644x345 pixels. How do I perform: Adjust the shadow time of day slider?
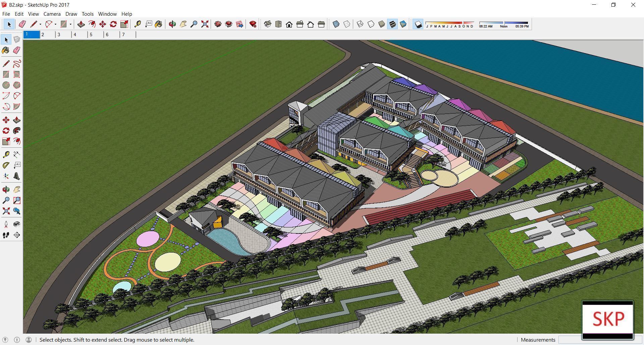click(x=504, y=23)
